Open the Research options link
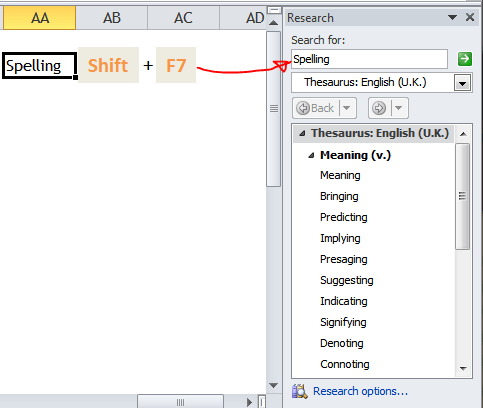 pyautogui.click(x=360, y=391)
